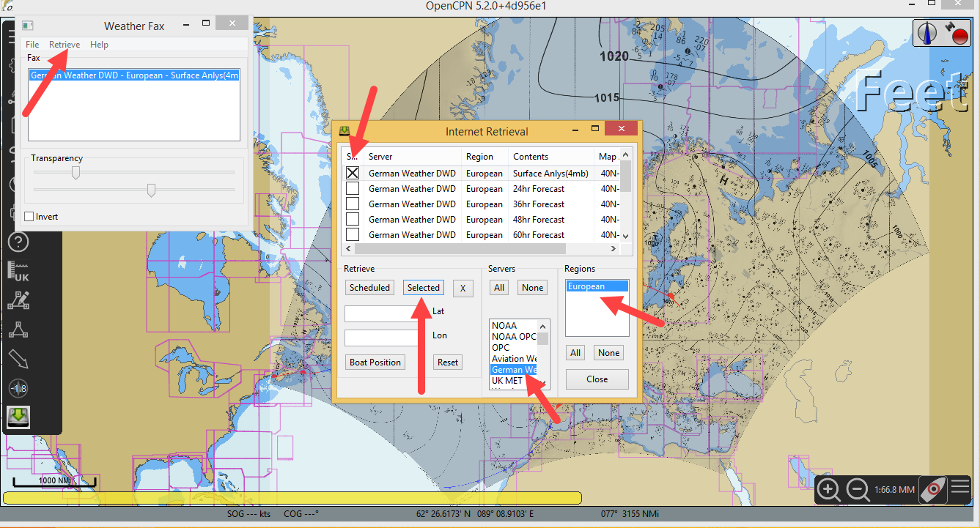Click All under Servers
The image size is (980, 528).
click(x=499, y=288)
